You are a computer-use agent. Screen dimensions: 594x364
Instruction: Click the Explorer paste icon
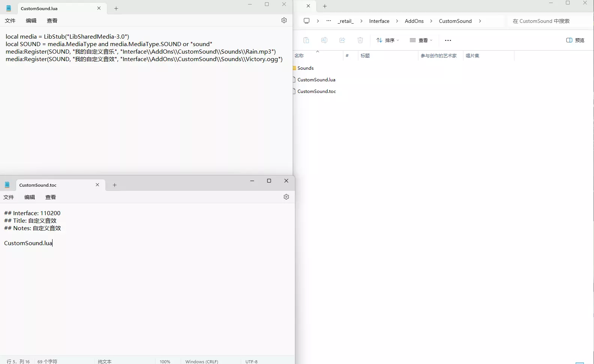(306, 40)
